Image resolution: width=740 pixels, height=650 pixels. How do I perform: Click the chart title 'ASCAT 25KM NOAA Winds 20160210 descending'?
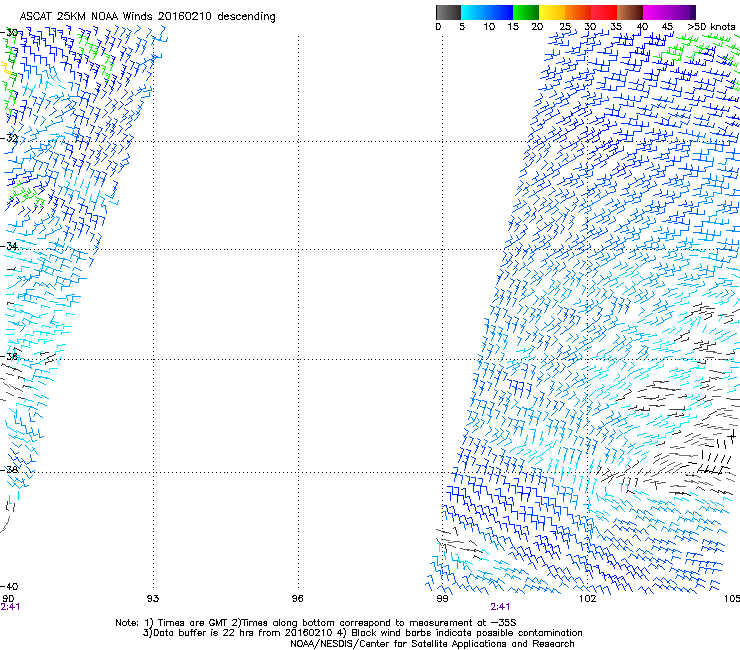147,17
